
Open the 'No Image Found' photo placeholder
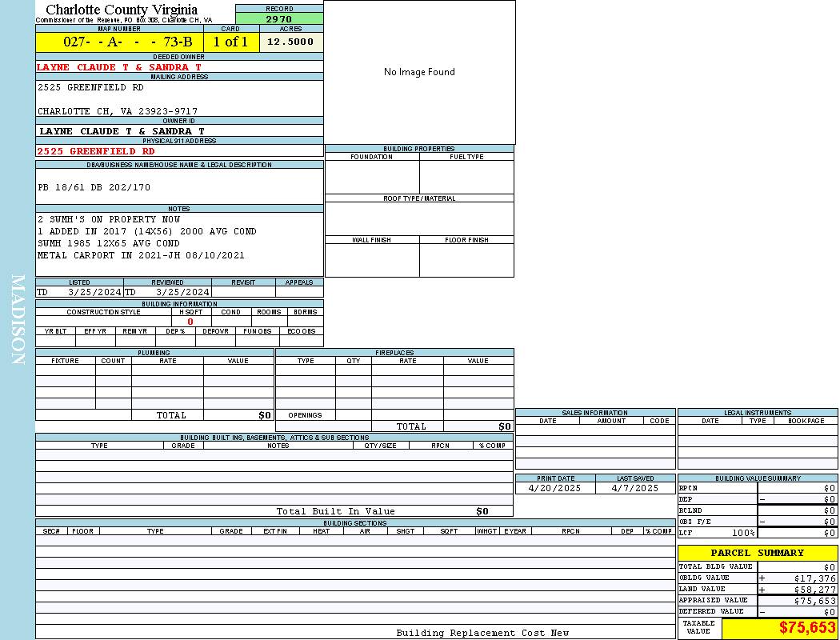[x=419, y=72]
